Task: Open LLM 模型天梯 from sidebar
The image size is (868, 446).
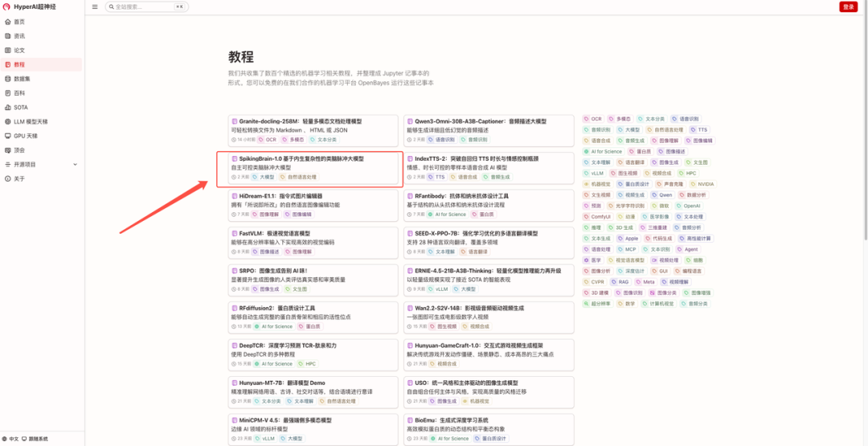Action: 31,121
